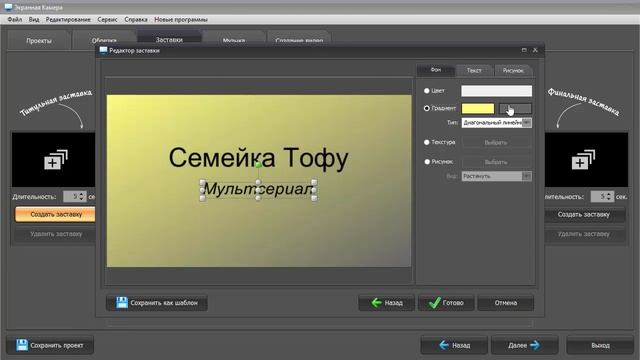Click the Редактор заставки dialog icon
The height and width of the screenshot is (360, 640).
[103, 50]
